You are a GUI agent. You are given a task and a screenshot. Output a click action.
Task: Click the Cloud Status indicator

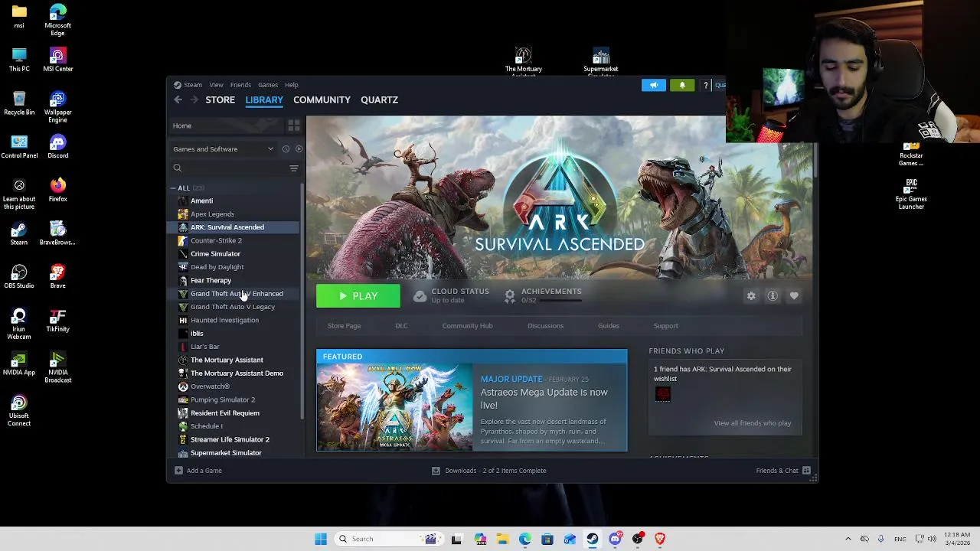(451, 295)
